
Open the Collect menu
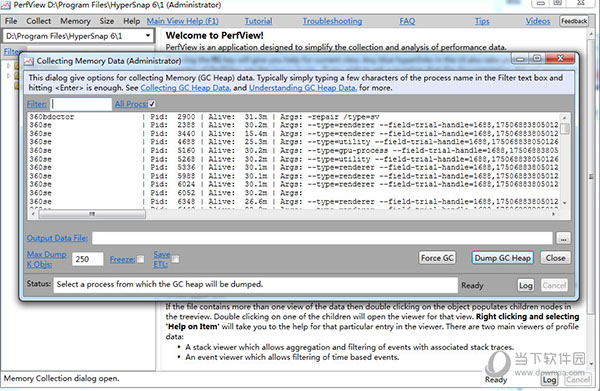coord(38,21)
